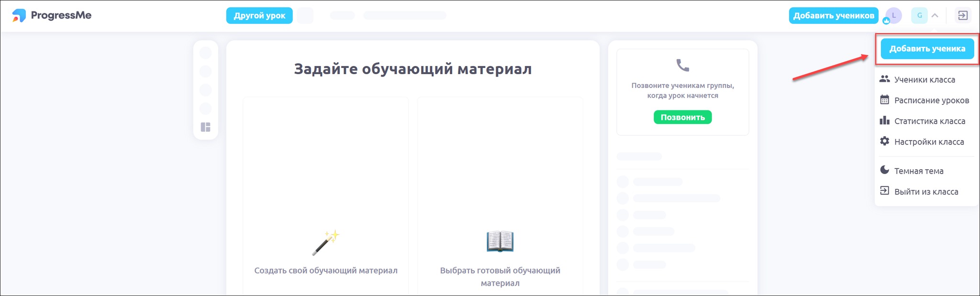Click the layout grid icon in left sidebar

pyautogui.click(x=205, y=127)
